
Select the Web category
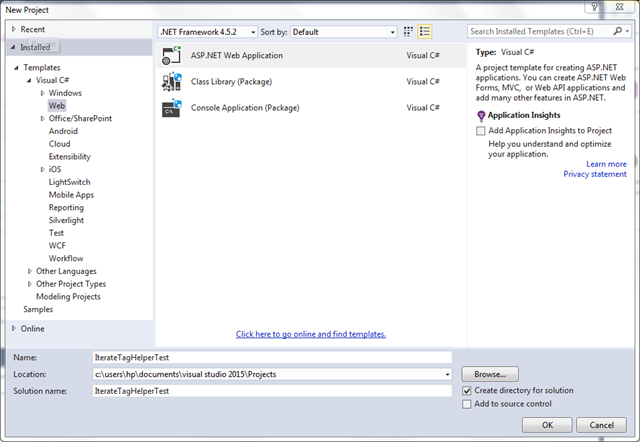click(x=57, y=106)
